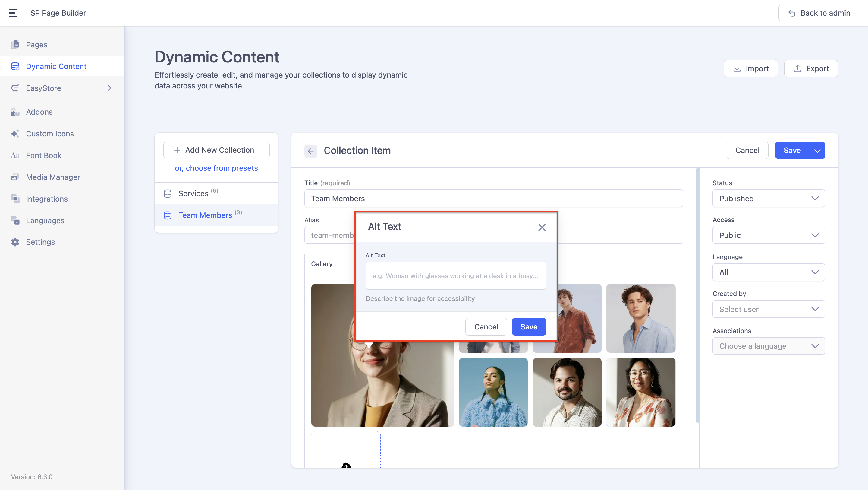Screen dimensions: 868x490
Task: Click the choose from presets link
Action: click(216, 168)
